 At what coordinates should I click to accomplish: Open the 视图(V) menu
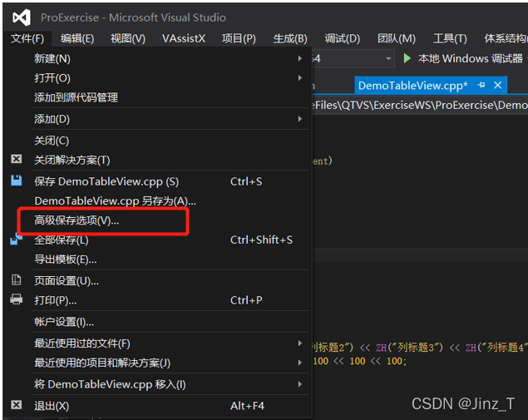128,39
